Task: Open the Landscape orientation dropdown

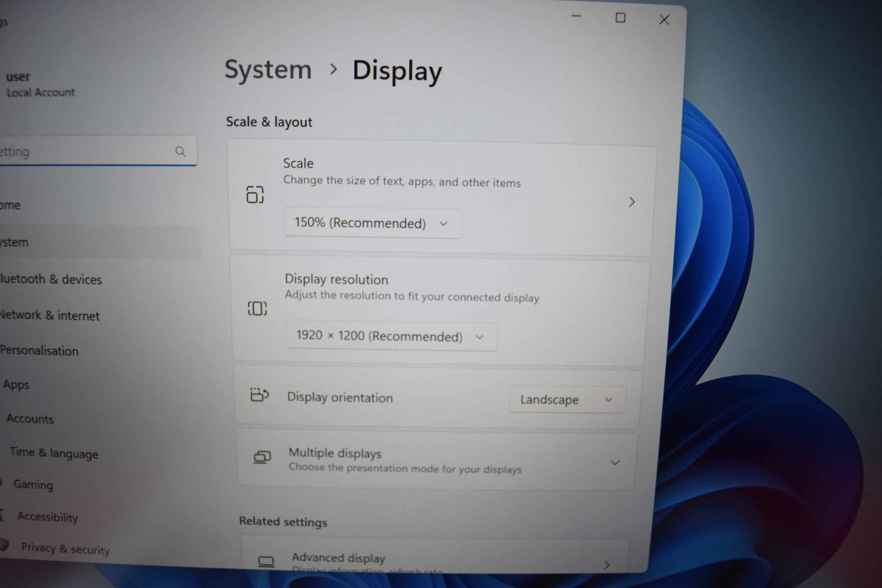Action: [x=567, y=400]
